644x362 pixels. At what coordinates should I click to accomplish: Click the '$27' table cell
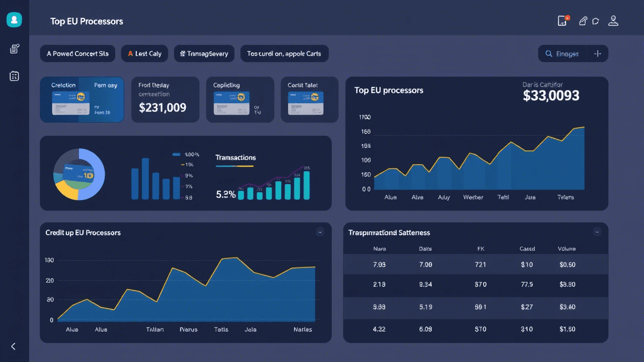click(527, 307)
